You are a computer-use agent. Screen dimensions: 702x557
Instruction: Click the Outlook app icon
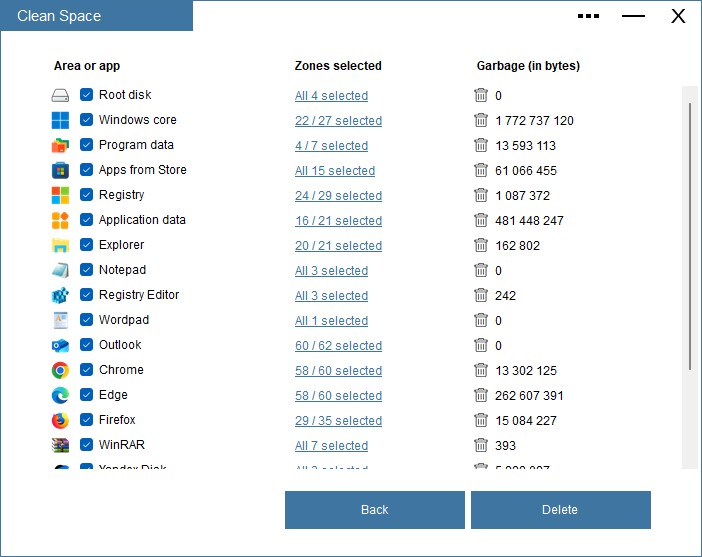click(x=60, y=345)
